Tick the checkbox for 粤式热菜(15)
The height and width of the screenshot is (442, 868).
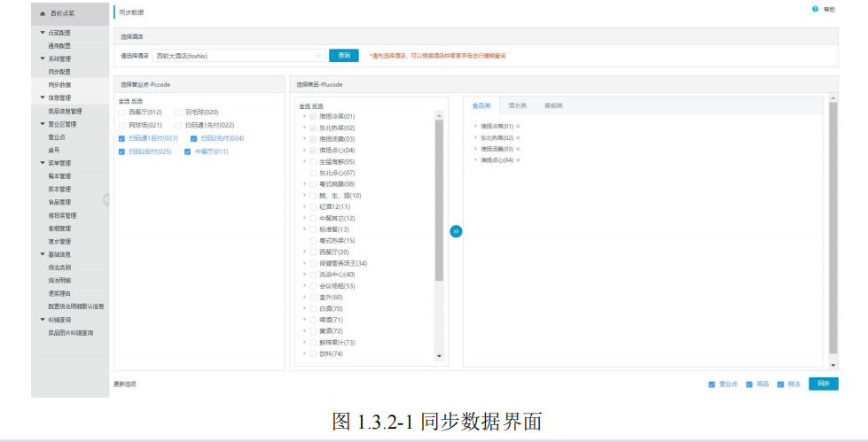(x=313, y=241)
